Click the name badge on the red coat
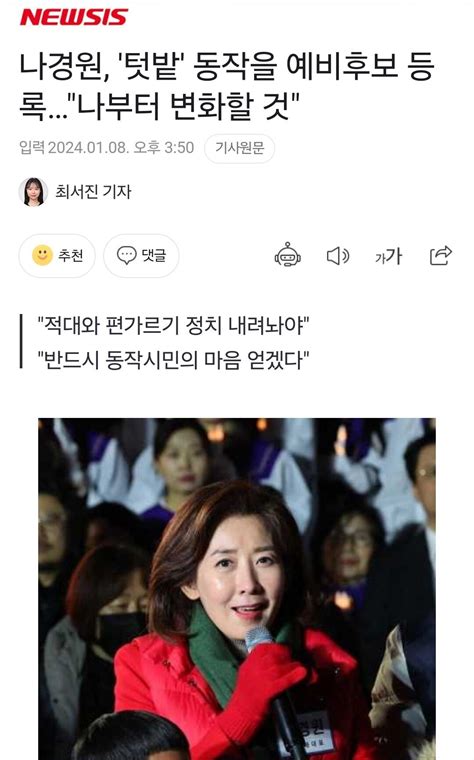The image size is (474, 760). click(312, 732)
